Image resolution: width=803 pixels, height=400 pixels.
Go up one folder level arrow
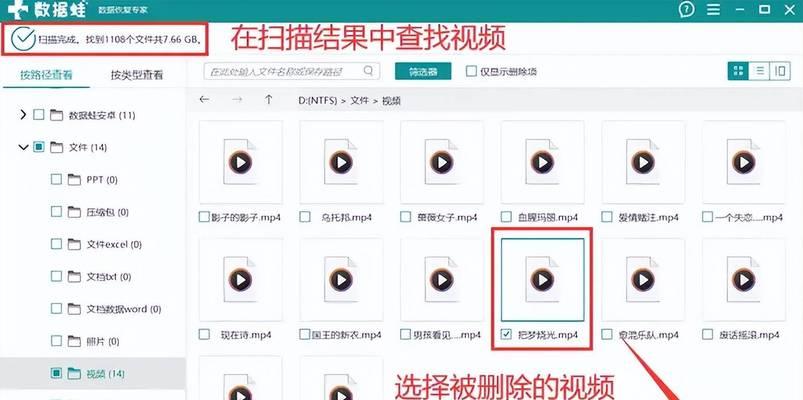268,99
